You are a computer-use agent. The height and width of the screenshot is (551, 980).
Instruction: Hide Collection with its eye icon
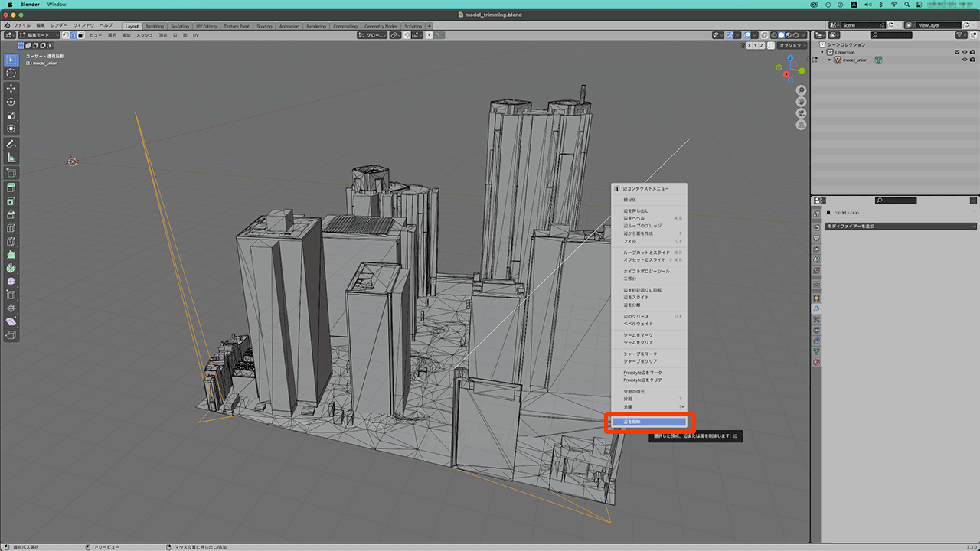tap(965, 52)
